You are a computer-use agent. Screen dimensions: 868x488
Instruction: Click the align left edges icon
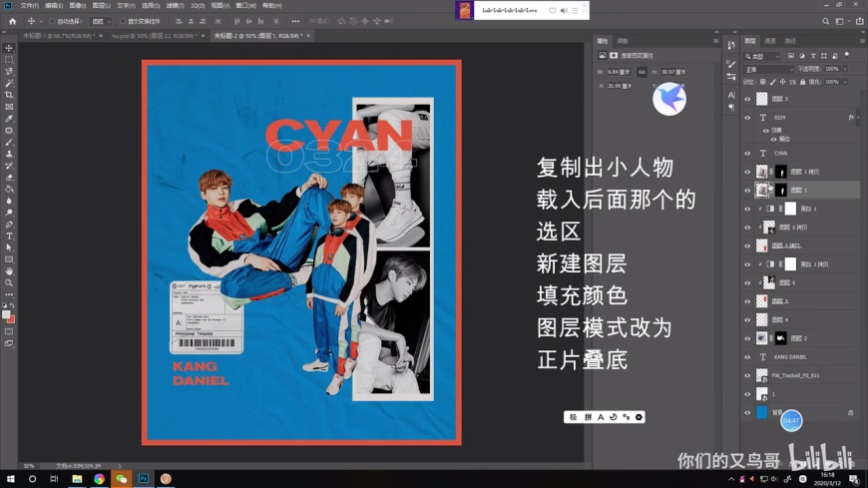tap(179, 21)
